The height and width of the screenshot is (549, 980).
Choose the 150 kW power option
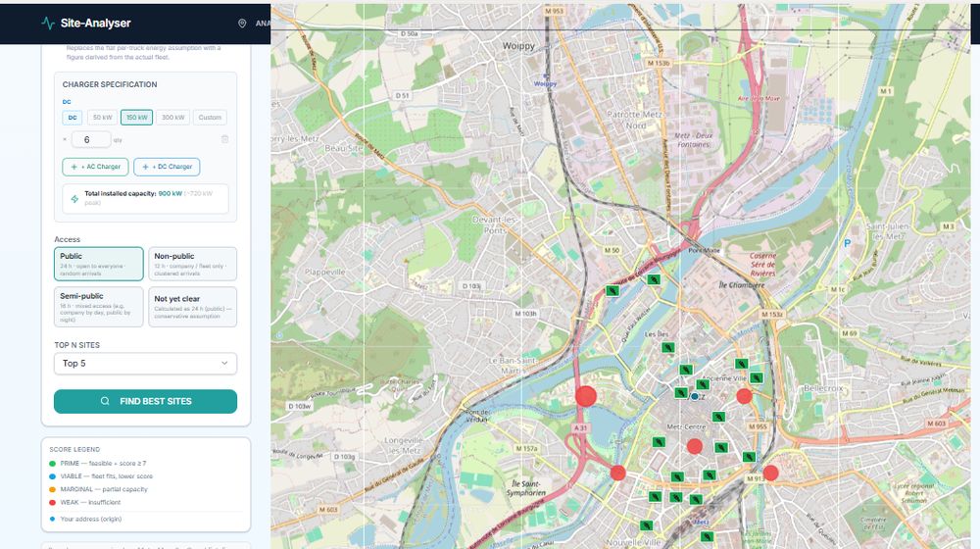136,118
